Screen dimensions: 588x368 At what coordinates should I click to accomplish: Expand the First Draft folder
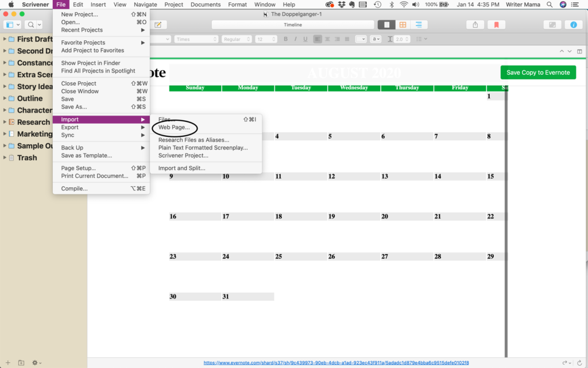point(5,39)
